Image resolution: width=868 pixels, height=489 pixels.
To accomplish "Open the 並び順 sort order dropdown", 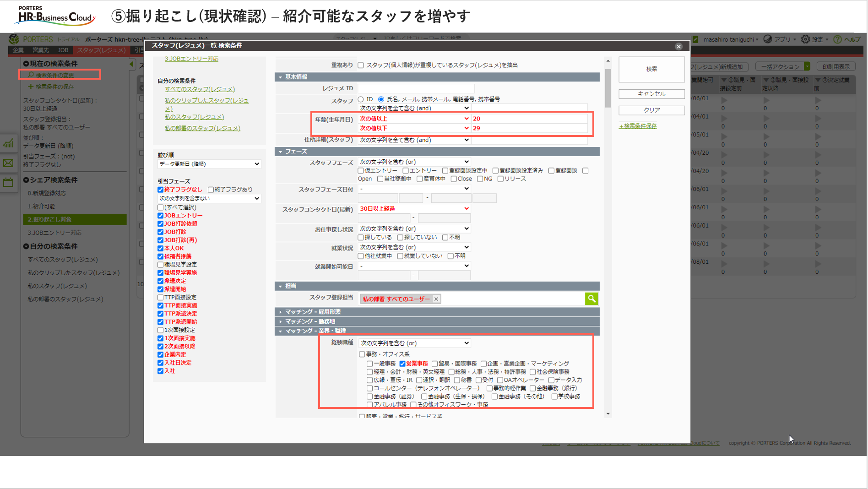I will coord(209,164).
